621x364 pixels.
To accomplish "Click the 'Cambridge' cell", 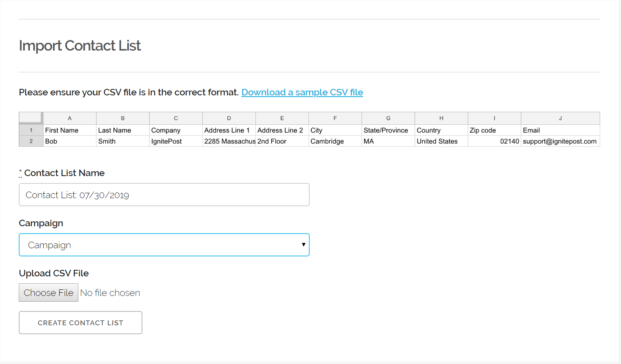I will point(335,141).
